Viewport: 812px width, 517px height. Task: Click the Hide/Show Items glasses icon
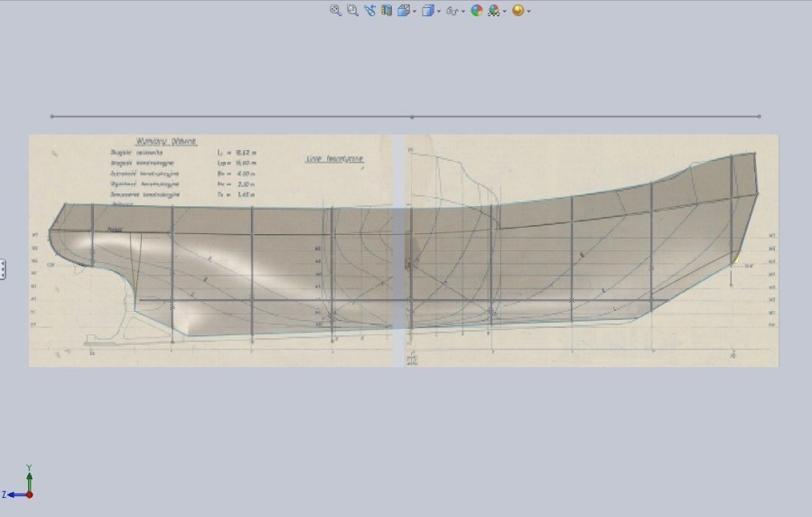[453, 11]
